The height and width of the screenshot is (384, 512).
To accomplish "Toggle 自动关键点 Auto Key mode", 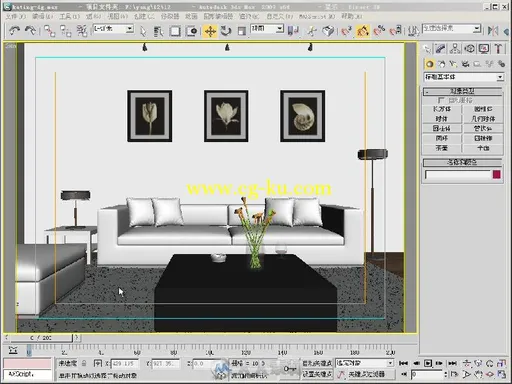I will 317,363.
